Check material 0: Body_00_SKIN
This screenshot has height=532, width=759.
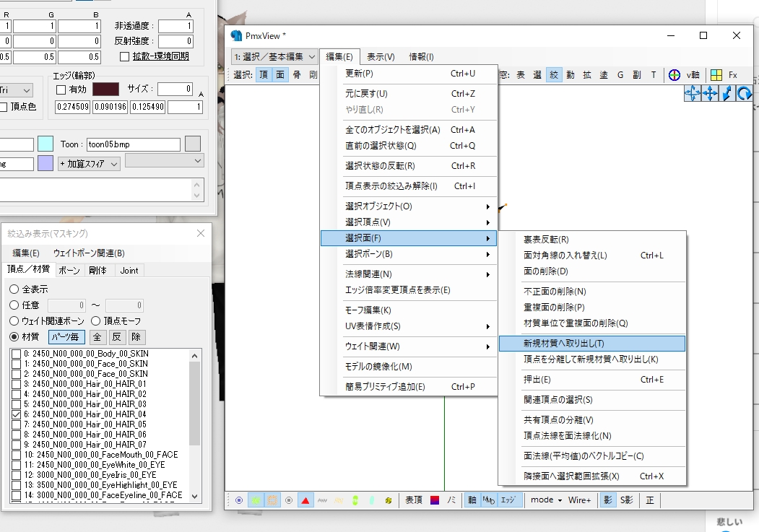coord(16,354)
